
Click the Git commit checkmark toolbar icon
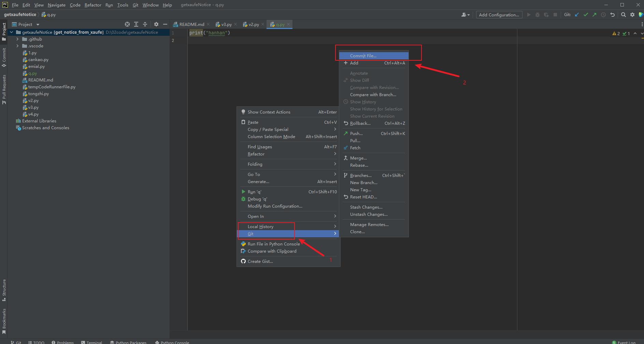point(586,15)
